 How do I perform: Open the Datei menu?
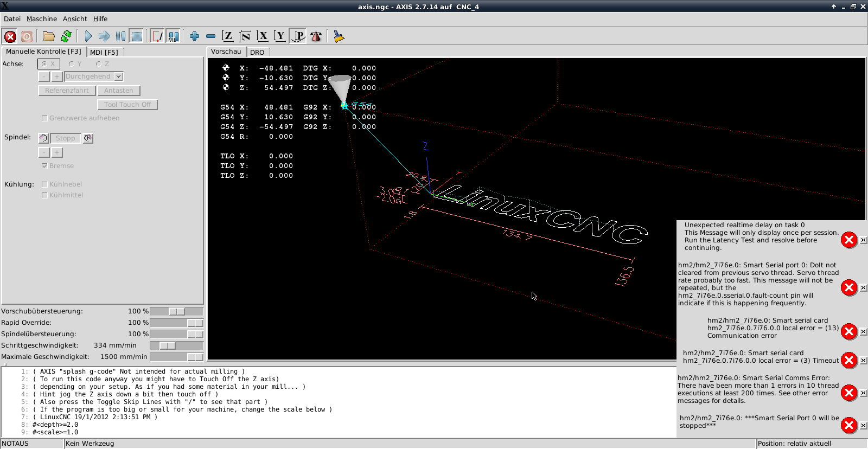tap(12, 19)
